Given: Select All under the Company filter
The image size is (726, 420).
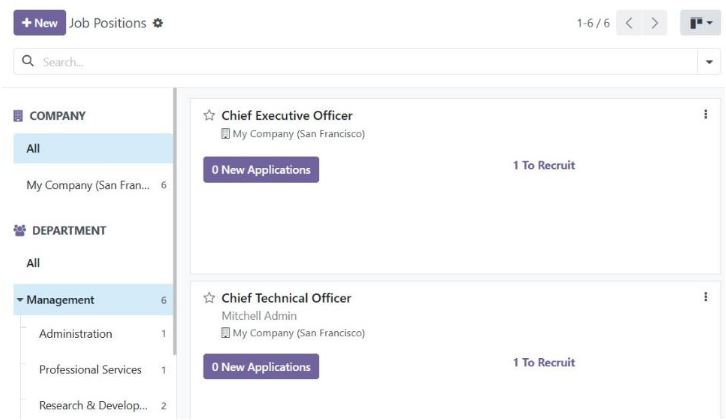Looking at the screenshot, I should click(x=34, y=149).
